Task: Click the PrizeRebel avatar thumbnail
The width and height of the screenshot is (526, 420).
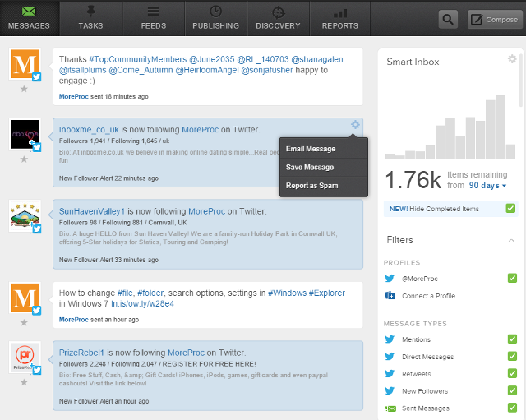Action: pos(25,358)
